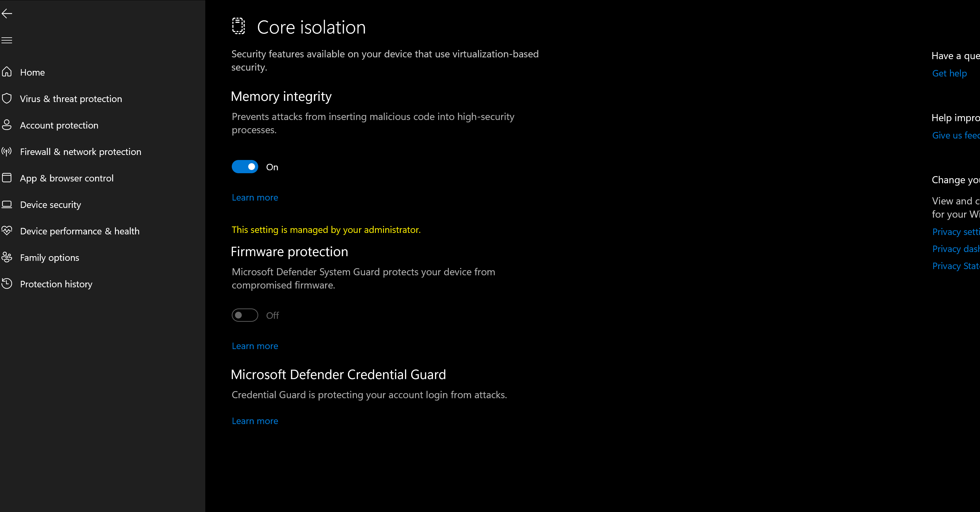This screenshot has height=512, width=980.
Task: Click the Device performance & health heart icon
Action: pyautogui.click(x=7, y=231)
